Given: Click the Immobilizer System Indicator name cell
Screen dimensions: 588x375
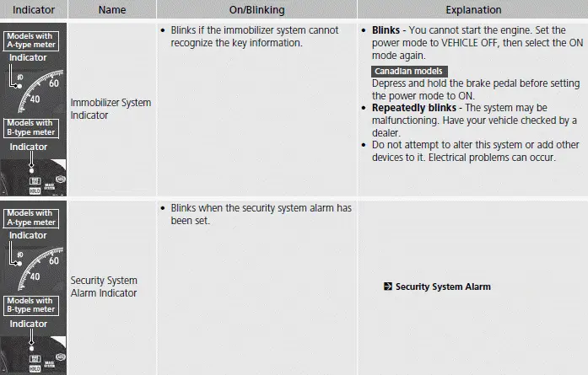Looking at the screenshot, I should pyautogui.click(x=111, y=109).
